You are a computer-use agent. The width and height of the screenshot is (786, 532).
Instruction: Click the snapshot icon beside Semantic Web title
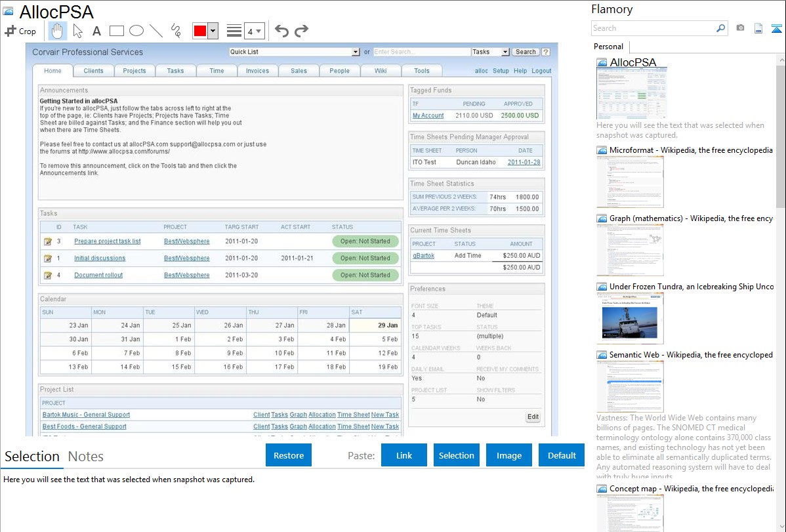(602, 355)
